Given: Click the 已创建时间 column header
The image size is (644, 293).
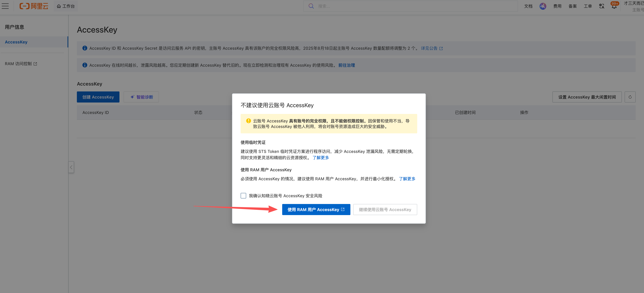Looking at the screenshot, I should coord(465,113).
